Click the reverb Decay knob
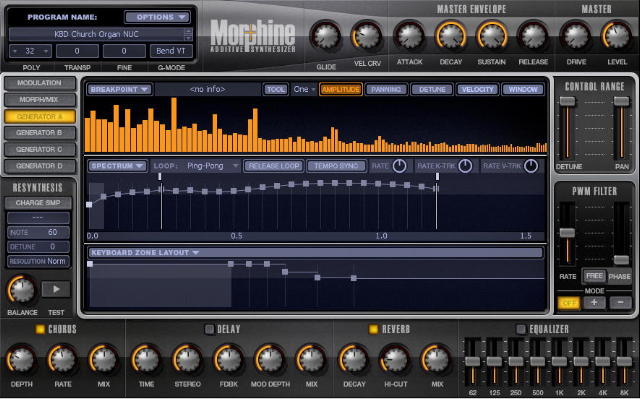The image size is (640, 399). click(x=353, y=360)
